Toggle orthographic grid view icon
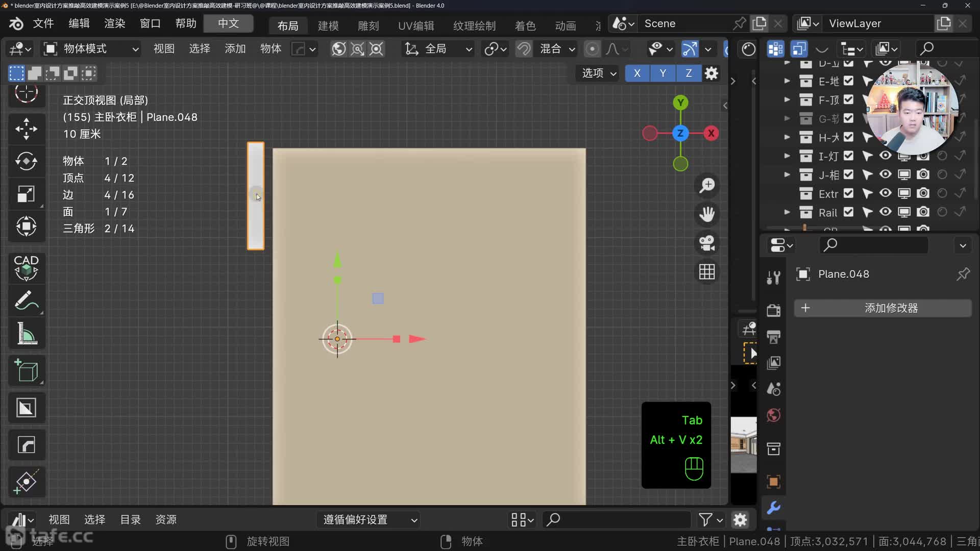The width and height of the screenshot is (980, 551). tap(707, 272)
